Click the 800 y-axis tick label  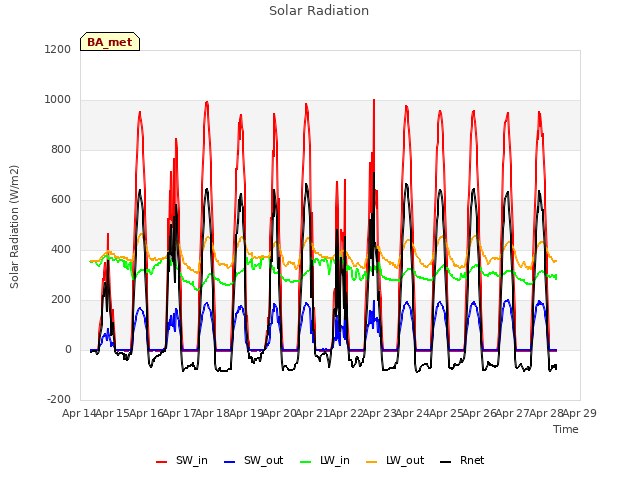61,149
